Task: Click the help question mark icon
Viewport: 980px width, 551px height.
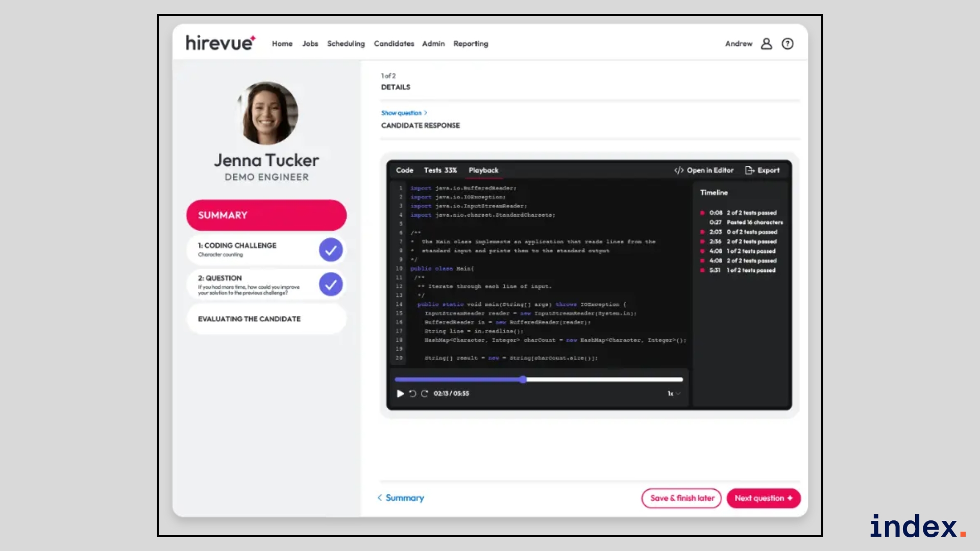Action: pyautogui.click(x=788, y=44)
